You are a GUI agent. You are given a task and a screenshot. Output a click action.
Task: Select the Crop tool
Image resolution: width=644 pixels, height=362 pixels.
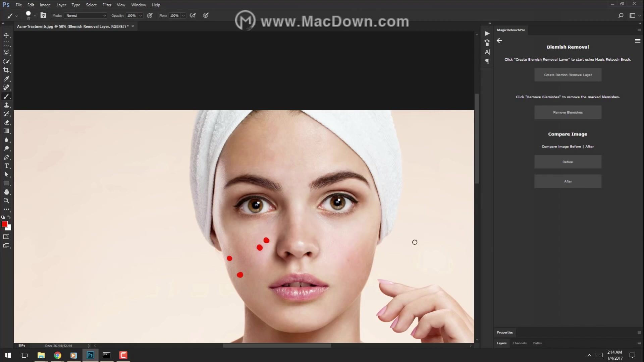pyautogui.click(x=6, y=70)
